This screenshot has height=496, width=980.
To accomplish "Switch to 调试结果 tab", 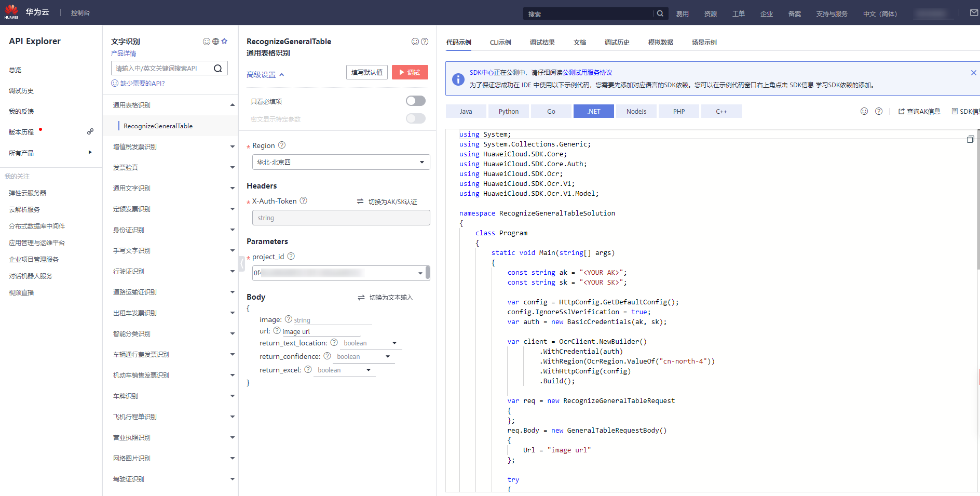I will point(542,43).
